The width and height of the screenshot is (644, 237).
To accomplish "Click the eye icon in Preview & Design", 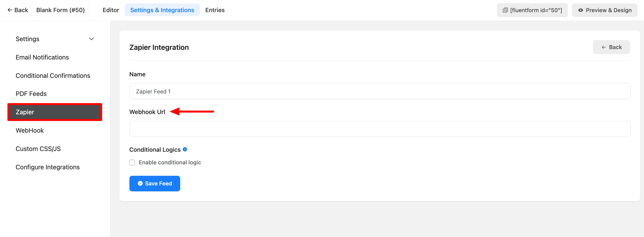I will (x=581, y=10).
